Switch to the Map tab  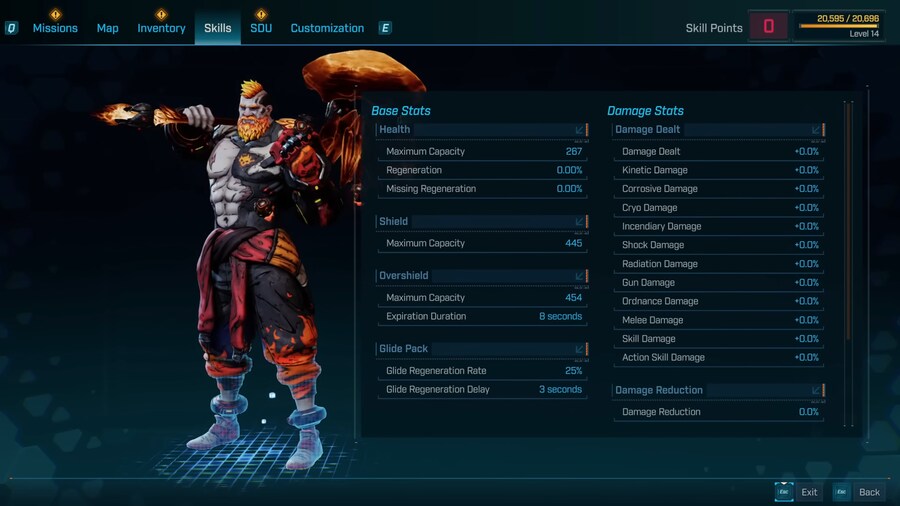(107, 28)
